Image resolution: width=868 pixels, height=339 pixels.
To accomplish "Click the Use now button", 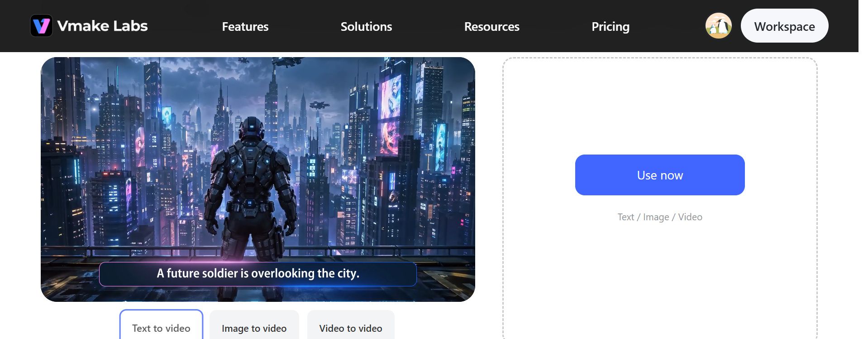I will tap(659, 175).
